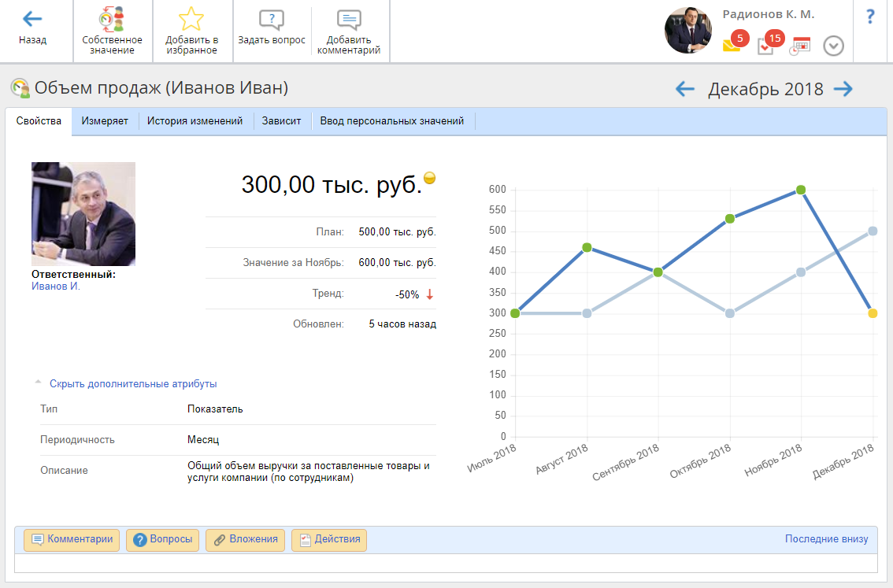Toggle Последние внизу sort order link
The width and height of the screenshot is (893, 588).
[x=826, y=539]
